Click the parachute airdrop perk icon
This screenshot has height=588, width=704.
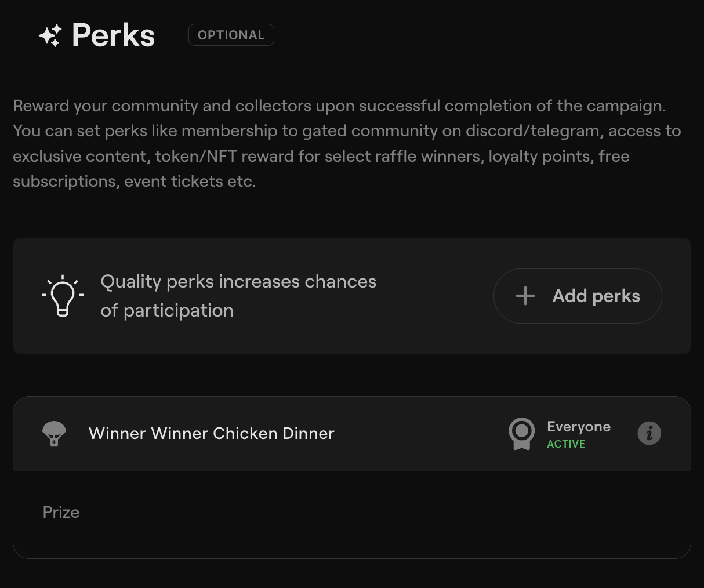[54, 434]
